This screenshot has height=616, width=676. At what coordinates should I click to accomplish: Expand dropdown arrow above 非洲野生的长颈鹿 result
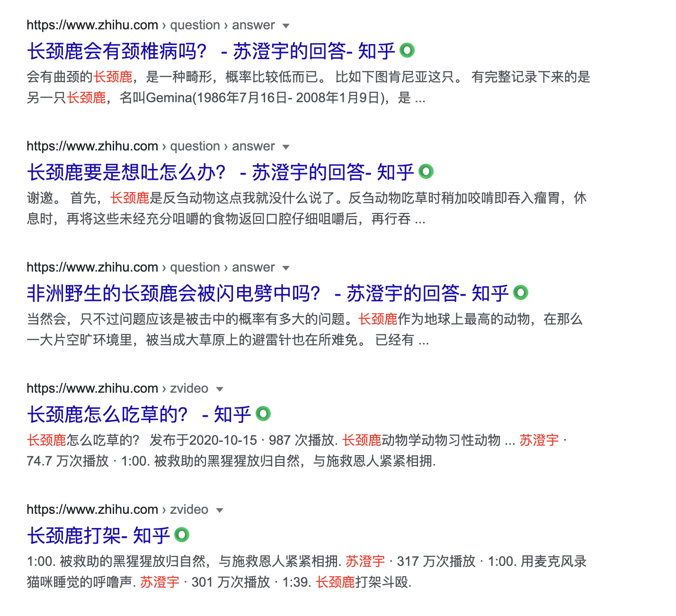286,268
